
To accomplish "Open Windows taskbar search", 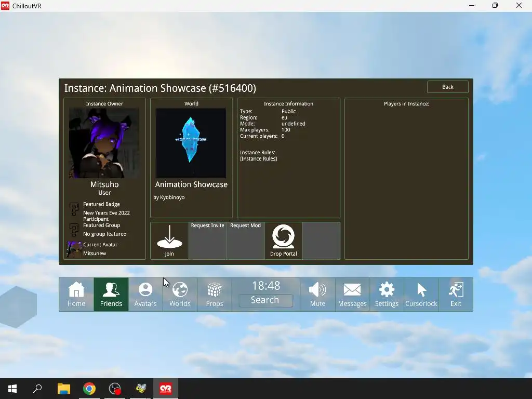I will click(37, 389).
